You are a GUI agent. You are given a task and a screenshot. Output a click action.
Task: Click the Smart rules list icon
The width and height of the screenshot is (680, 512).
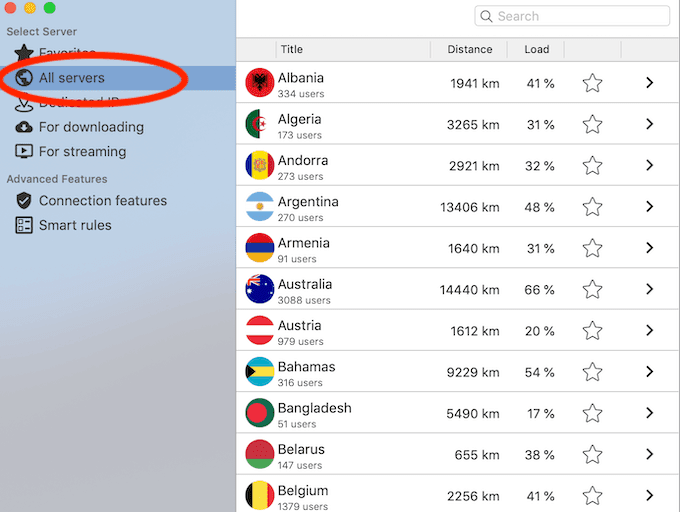coord(24,225)
